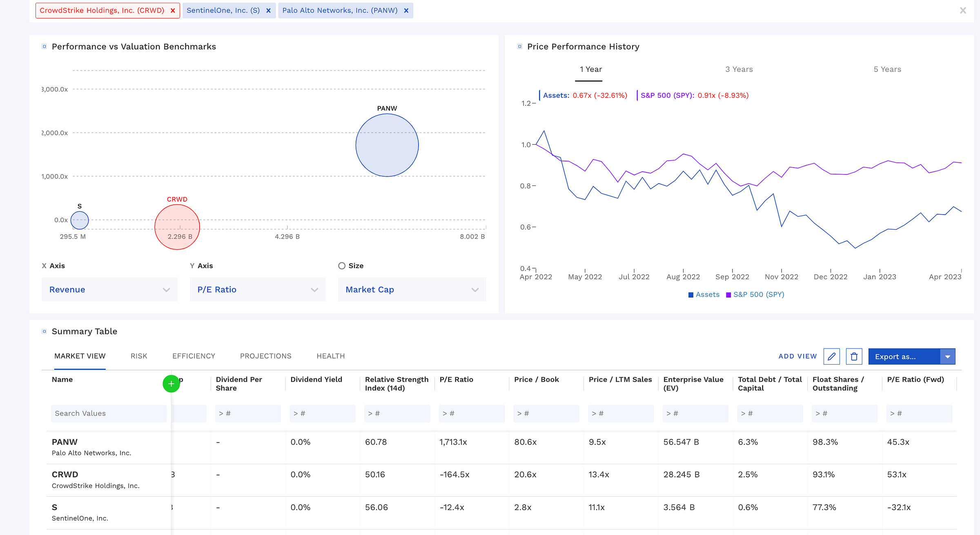Image resolution: width=980 pixels, height=535 pixels.
Task: Remove SentinelOne, Inc. (S) tag
Action: point(268,11)
